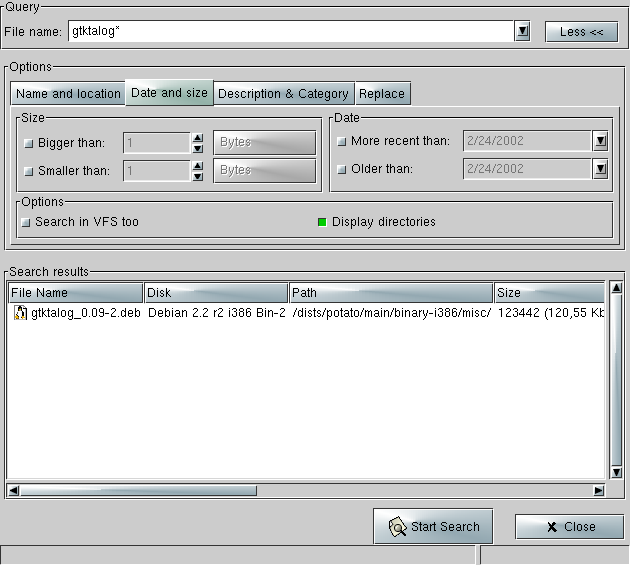Toggle the Display directories option
The image size is (630, 565).
pos(322,222)
